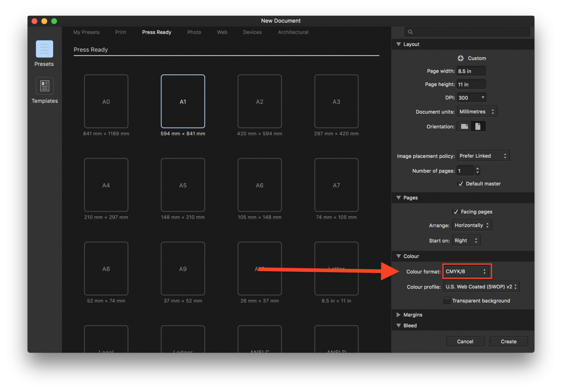
Task: Switch to the Photo tab
Action: [x=194, y=32]
